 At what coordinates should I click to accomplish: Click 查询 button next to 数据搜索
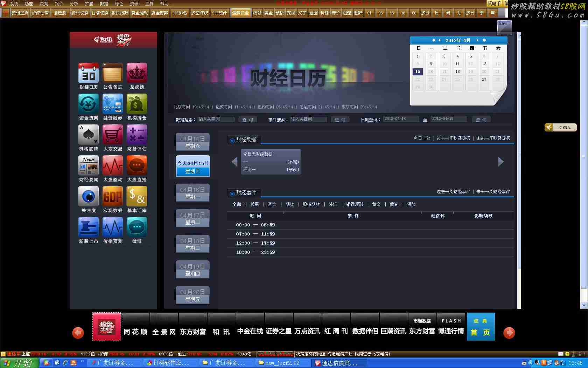click(248, 120)
